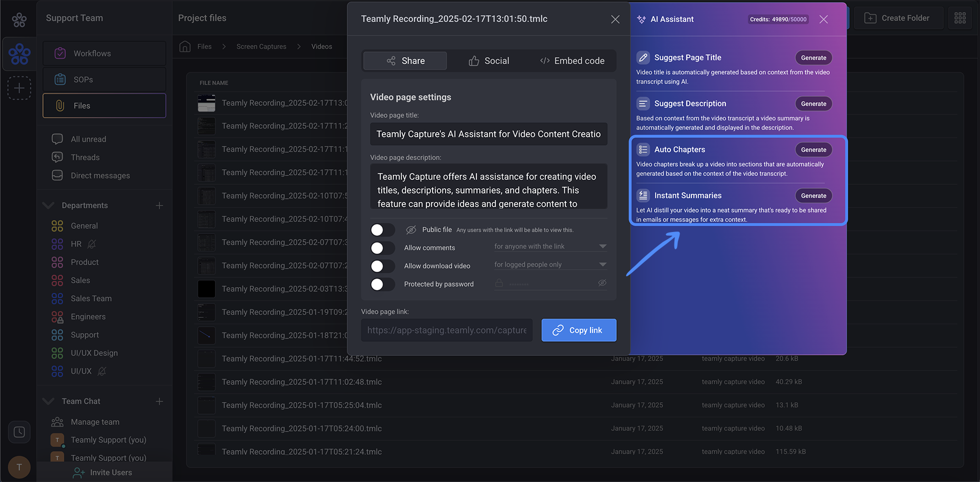The width and height of the screenshot is (980, 482).
Task: Toggle the Protected by password switch
Action: point(382,284)
